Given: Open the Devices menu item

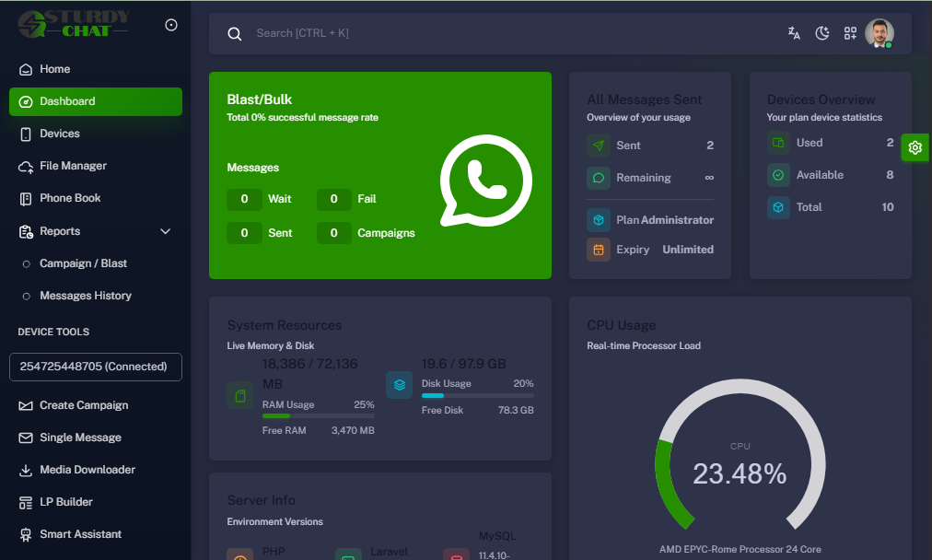Looking at the screenshot, I should [59, 134].
